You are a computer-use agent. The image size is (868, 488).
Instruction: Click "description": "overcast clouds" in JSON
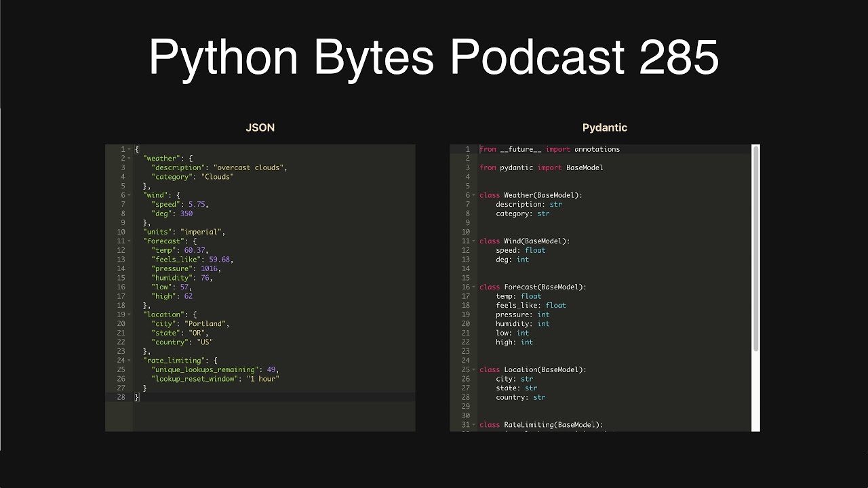[219, 167]
